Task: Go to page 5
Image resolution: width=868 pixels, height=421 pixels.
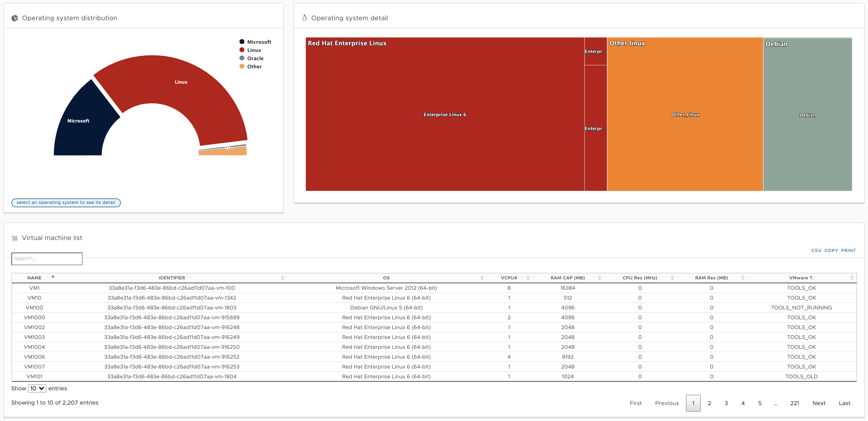Action: click(x=760, y=403)
